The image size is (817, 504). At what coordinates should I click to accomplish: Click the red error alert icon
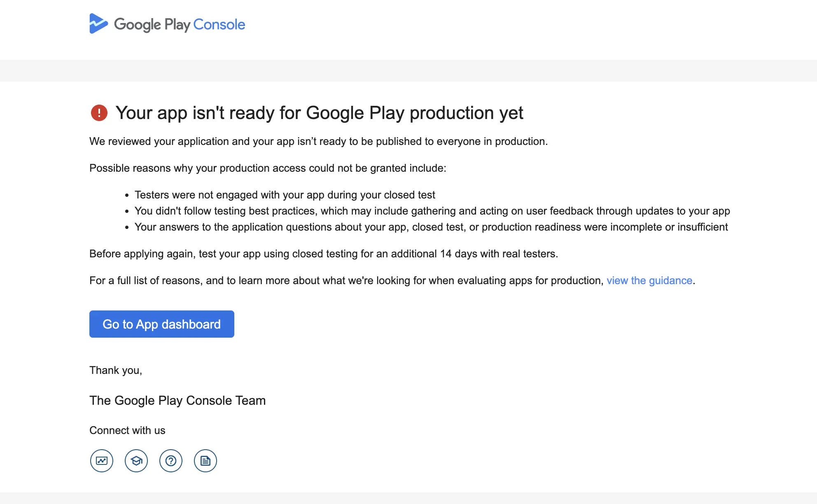click(x=99, y=113)
